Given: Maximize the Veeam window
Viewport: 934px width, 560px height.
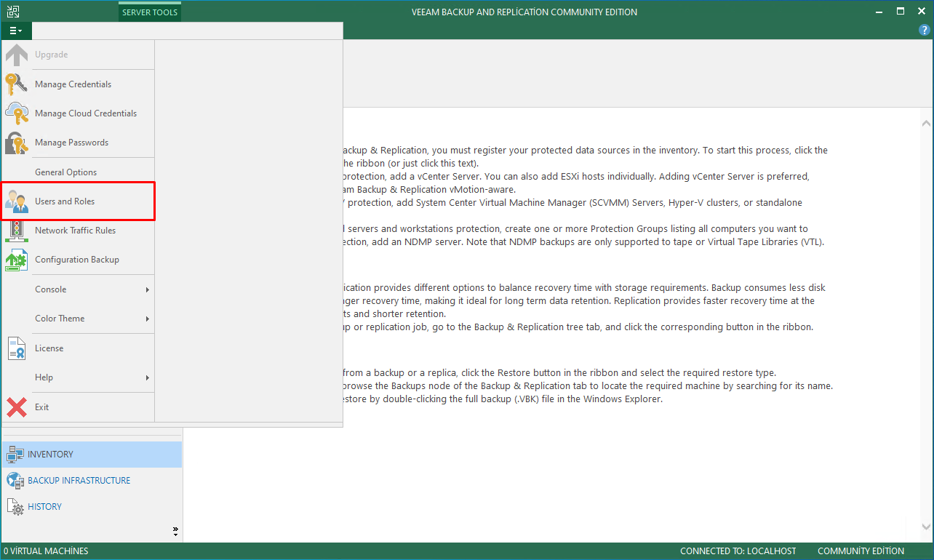Looking at the screenshot, I should pos(901,11).
